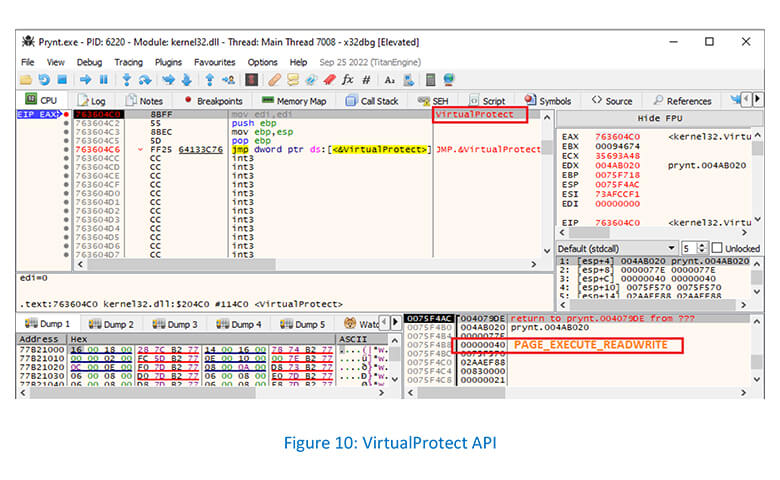Toggle breakpoint dot at address 763604C5

(x=66, y=141)
